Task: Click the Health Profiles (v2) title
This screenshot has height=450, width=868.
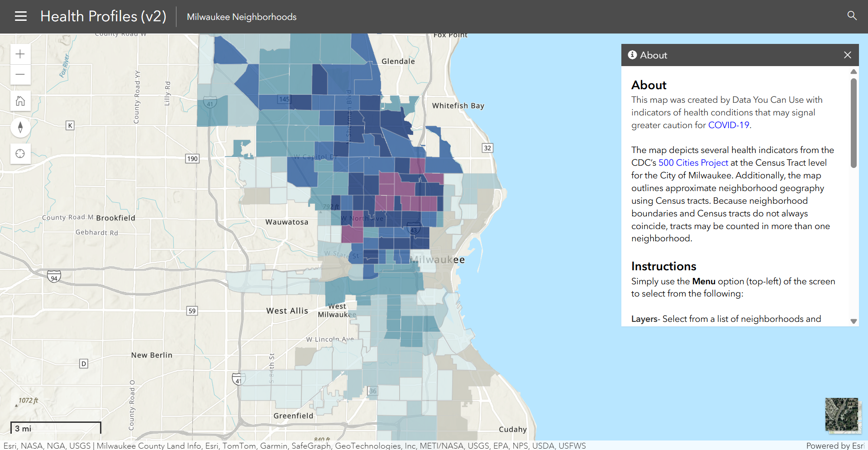Action: click(x=103, y=17)
